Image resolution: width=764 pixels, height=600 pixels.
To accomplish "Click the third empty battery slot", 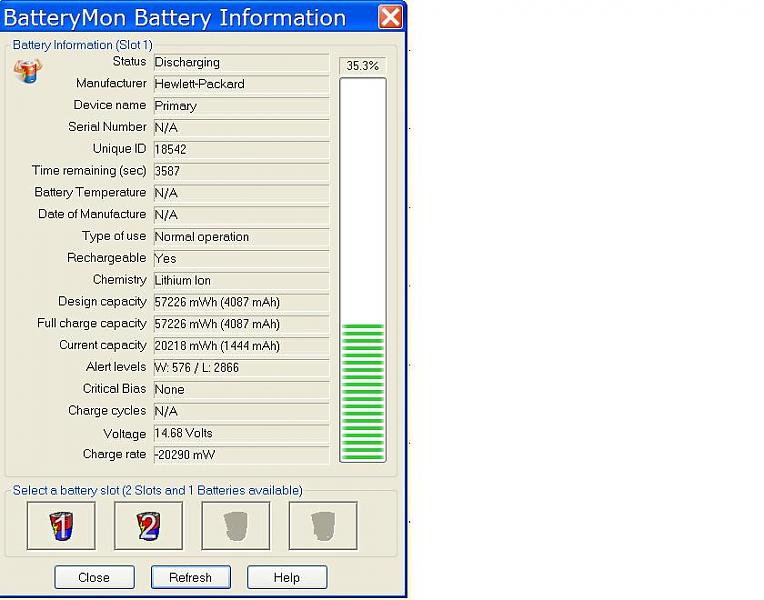I will coord(236,526).
